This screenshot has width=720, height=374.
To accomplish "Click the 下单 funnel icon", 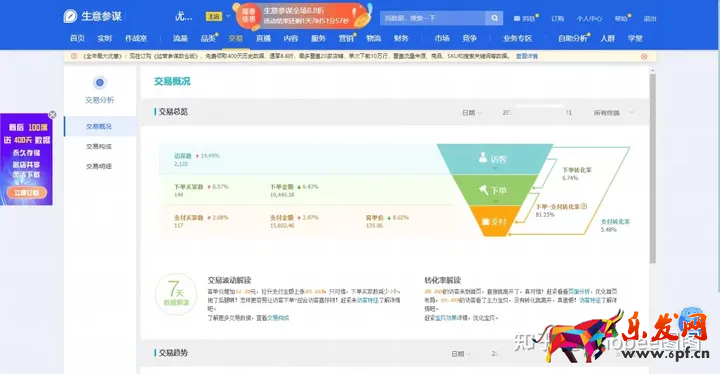I will click(483, 189).
